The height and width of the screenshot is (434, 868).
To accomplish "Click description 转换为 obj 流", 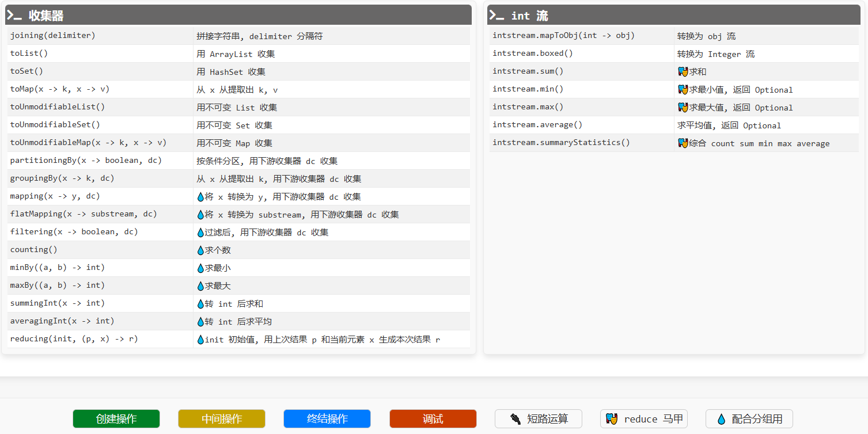I will click(707, 36).
